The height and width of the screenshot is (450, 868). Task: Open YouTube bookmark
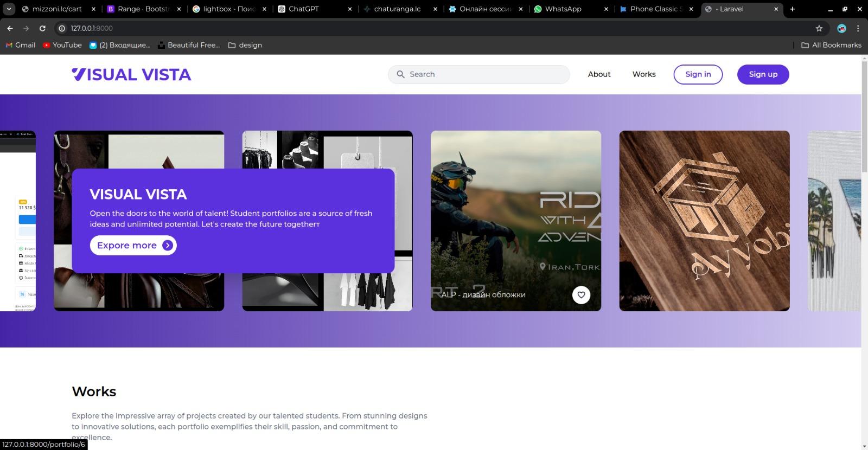tap(62, 45)
